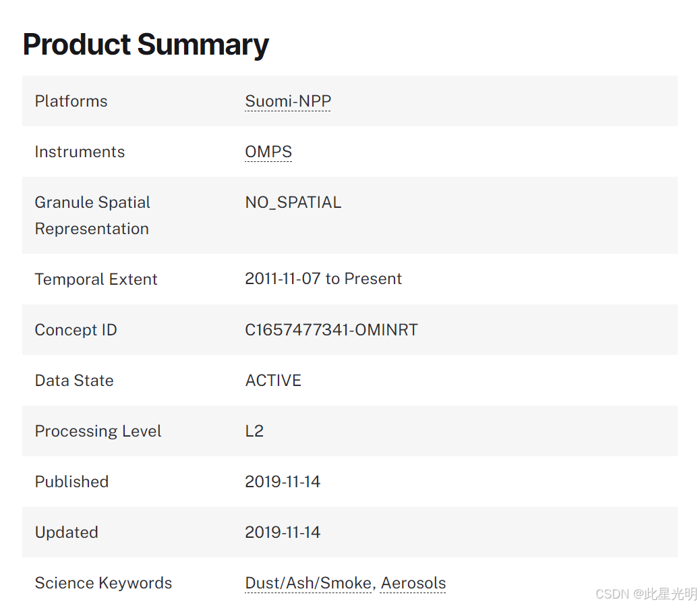The image size is (700, 606).
Task: Open the OMPS instrument link
Action: pyautogui.click(x=268, y=152)
